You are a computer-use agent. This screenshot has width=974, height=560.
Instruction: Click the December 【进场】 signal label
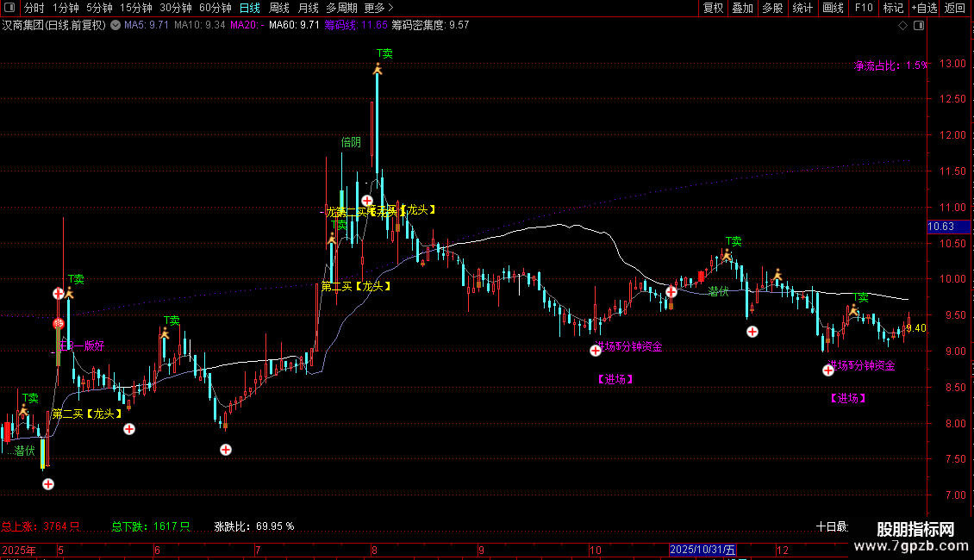[848, 398]
